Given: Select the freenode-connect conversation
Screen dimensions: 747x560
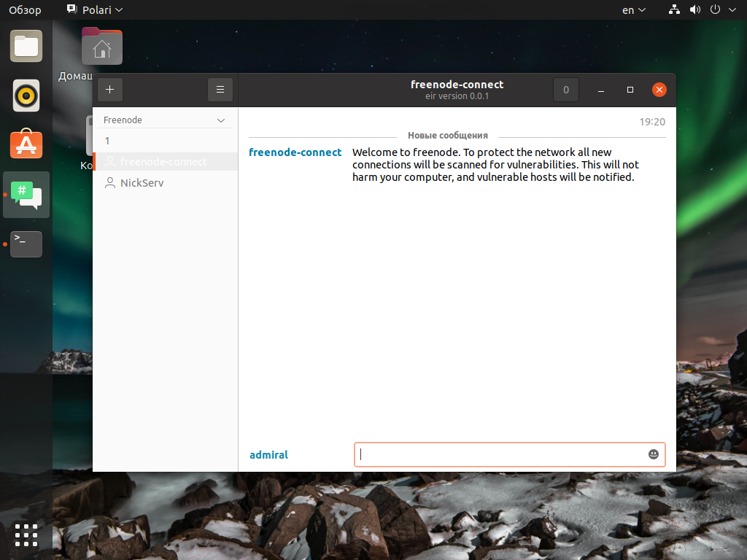Looking at the screenshot, I should 163,162.
